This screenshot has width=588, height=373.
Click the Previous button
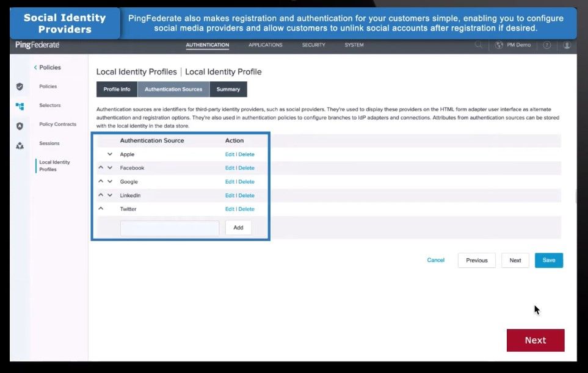[477, 260]
